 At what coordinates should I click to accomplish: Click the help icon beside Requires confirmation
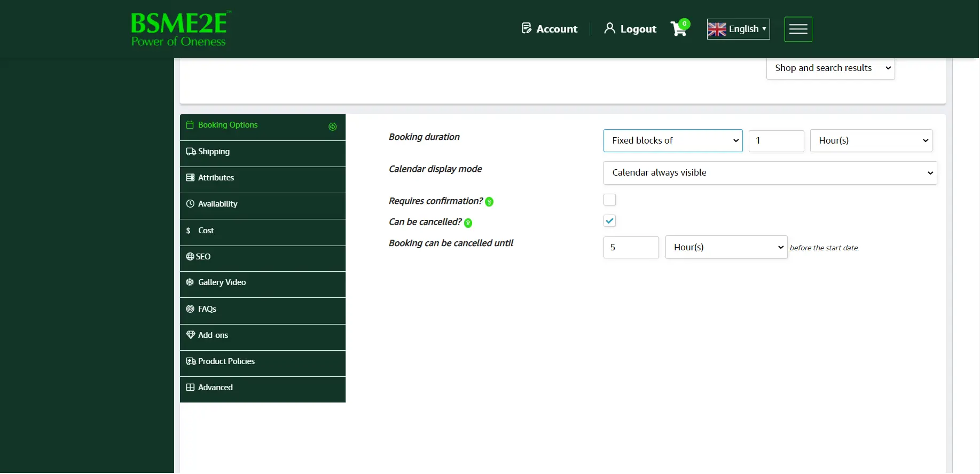click(x=489, y=202)
